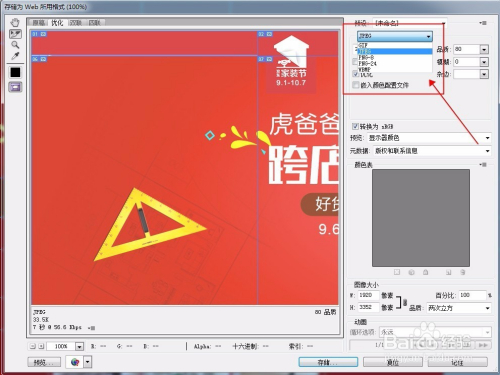This screenshot has width=500, height=375.
Task: Click the trash icon under color table
Action: click(x=463, y=272)
